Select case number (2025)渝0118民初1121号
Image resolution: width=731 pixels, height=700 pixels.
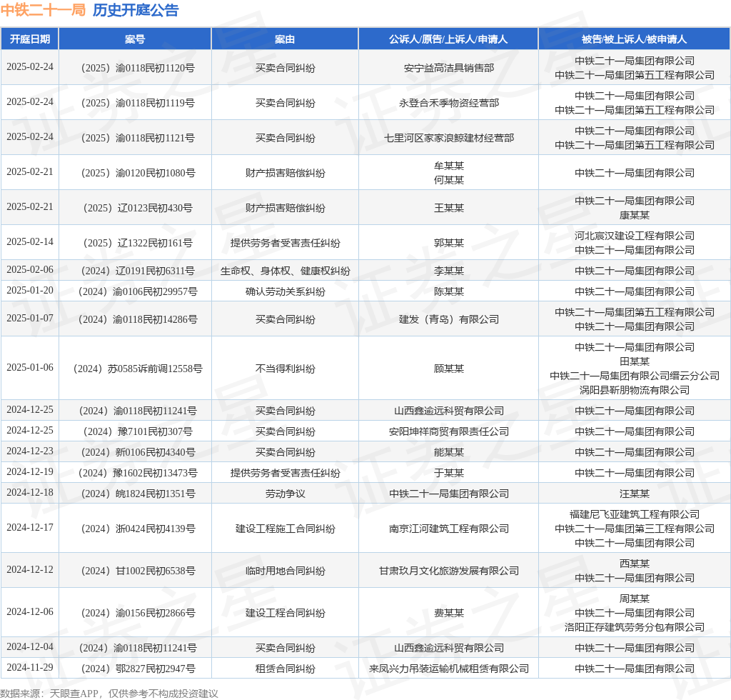coord(138,138)
